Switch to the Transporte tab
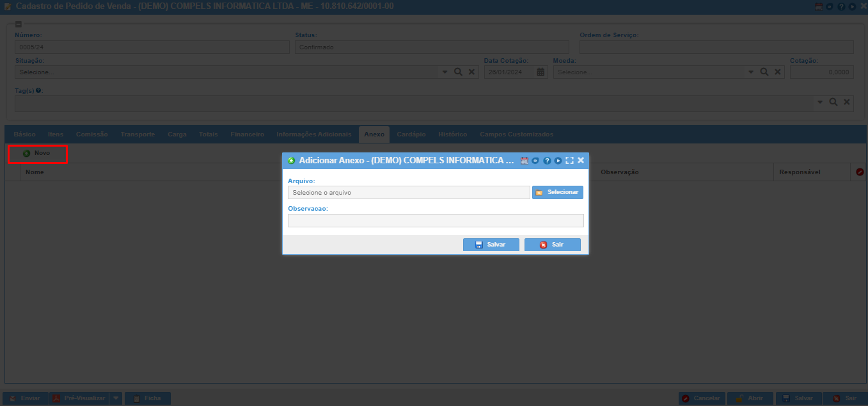Image resolution: width=868 pixels, height=406 pixels. click(138, 134)
